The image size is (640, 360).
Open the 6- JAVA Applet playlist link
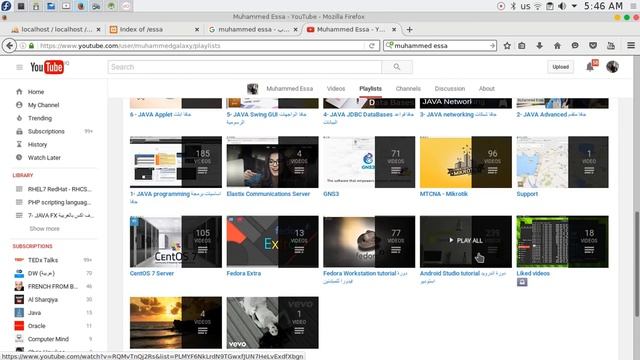(x=160, y=115)
